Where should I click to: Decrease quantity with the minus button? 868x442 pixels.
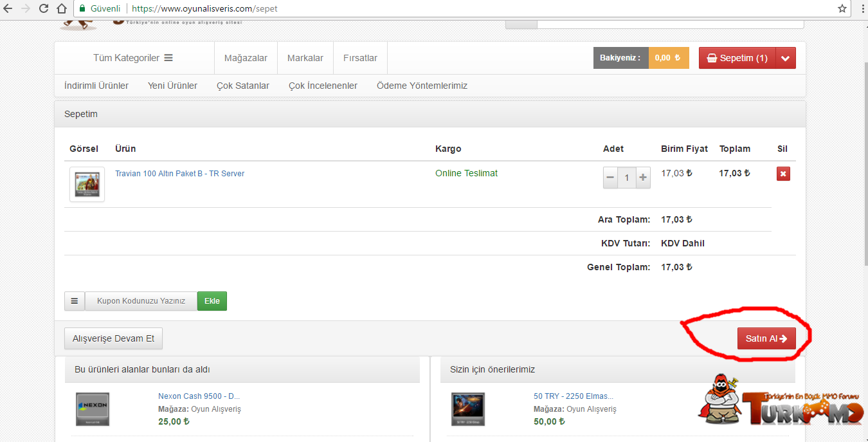611,178
